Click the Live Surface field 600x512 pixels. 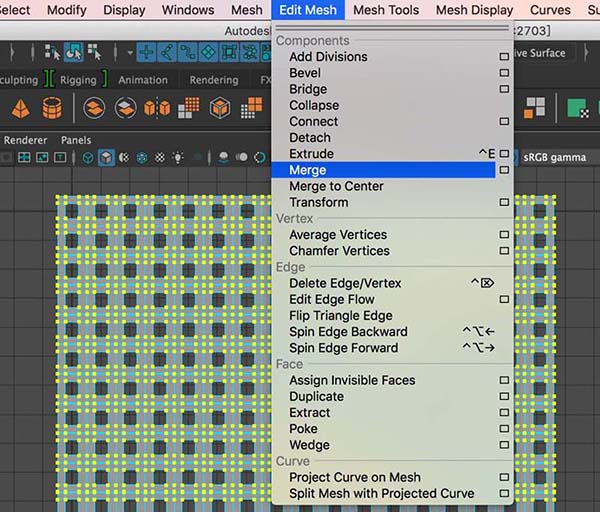(544, 53)
